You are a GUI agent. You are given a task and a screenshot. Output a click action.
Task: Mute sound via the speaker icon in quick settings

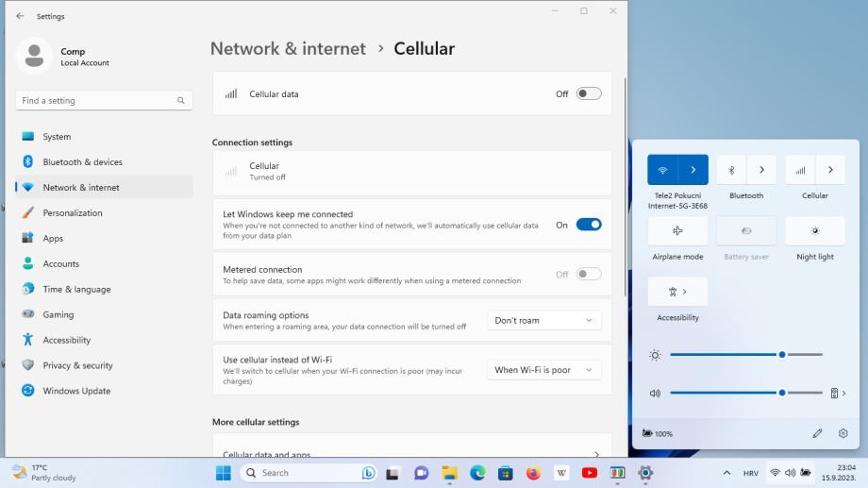pyautogui.click(x=655, y=394)
